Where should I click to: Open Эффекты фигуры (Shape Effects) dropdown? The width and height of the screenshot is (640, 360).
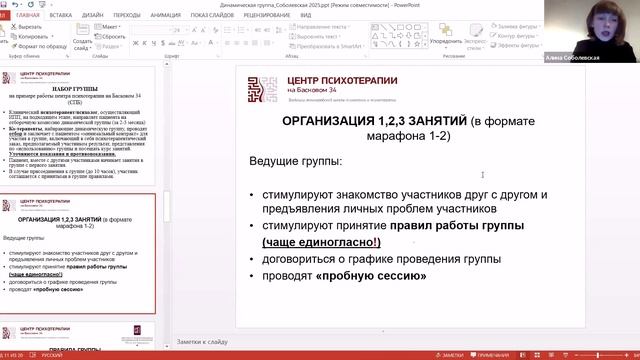point(516,45)
